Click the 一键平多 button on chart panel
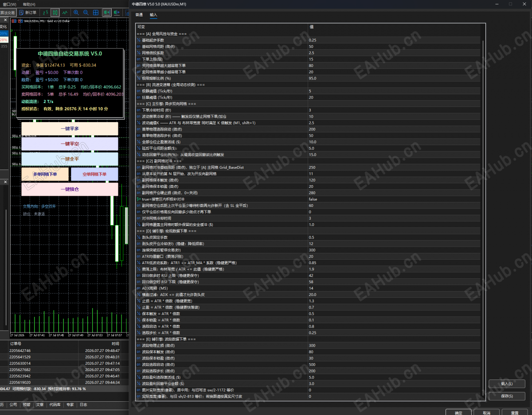The width and height of the screenshot is (532, 415). coord(70,129)
